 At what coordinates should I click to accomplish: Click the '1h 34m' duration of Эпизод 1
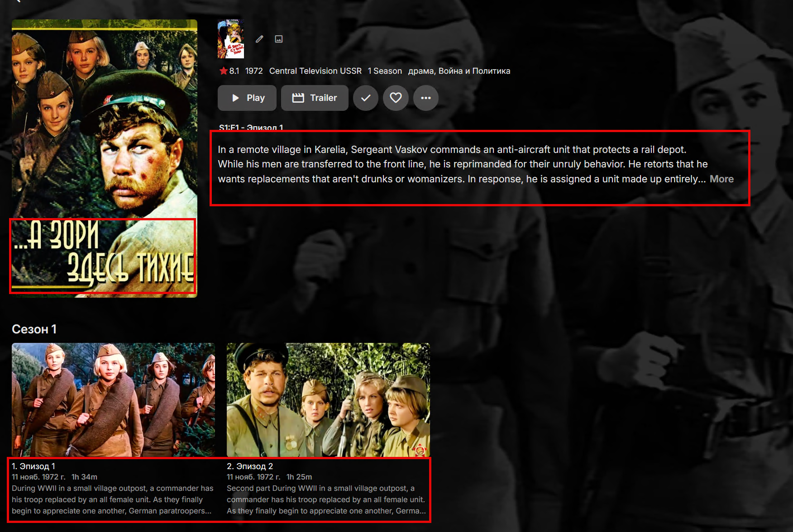(x=84, y=477)
